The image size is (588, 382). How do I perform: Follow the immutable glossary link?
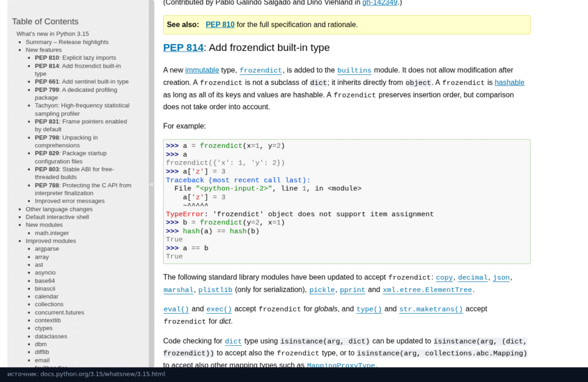[202, 70]
